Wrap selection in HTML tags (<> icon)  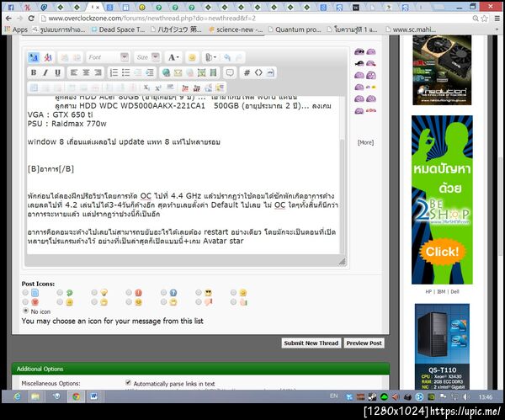[258, 72]
